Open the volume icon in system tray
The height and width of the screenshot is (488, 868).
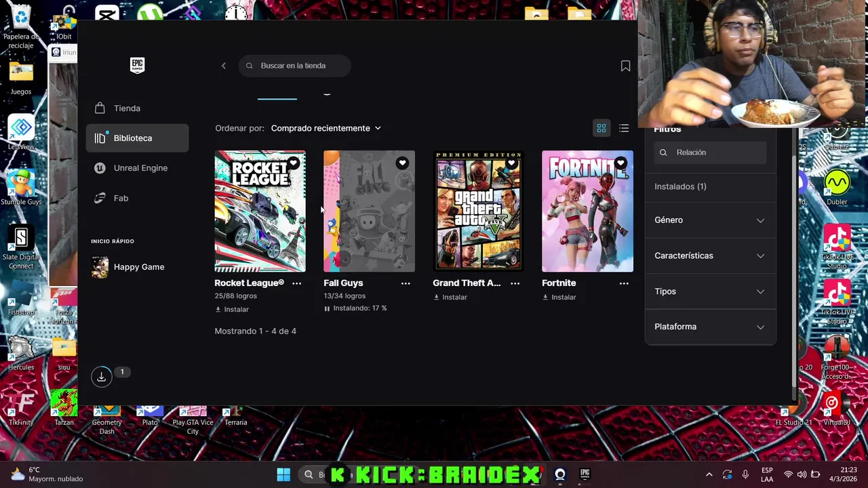(802, 474)
